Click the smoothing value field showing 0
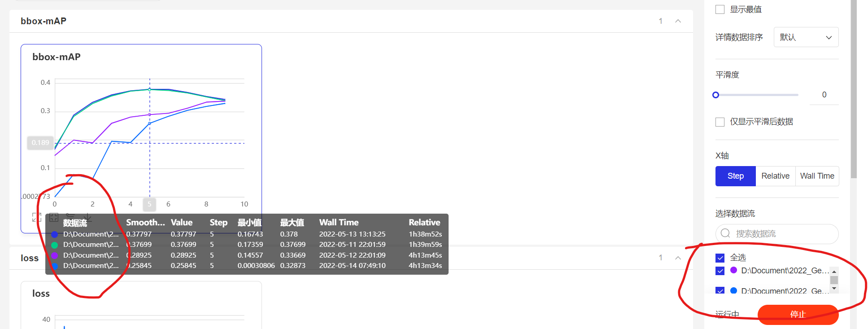This screenshot has height=329, width=868. click(x=824, y=95)
